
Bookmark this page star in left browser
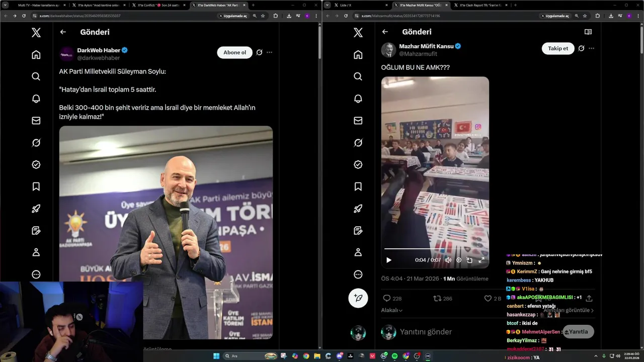263,16
